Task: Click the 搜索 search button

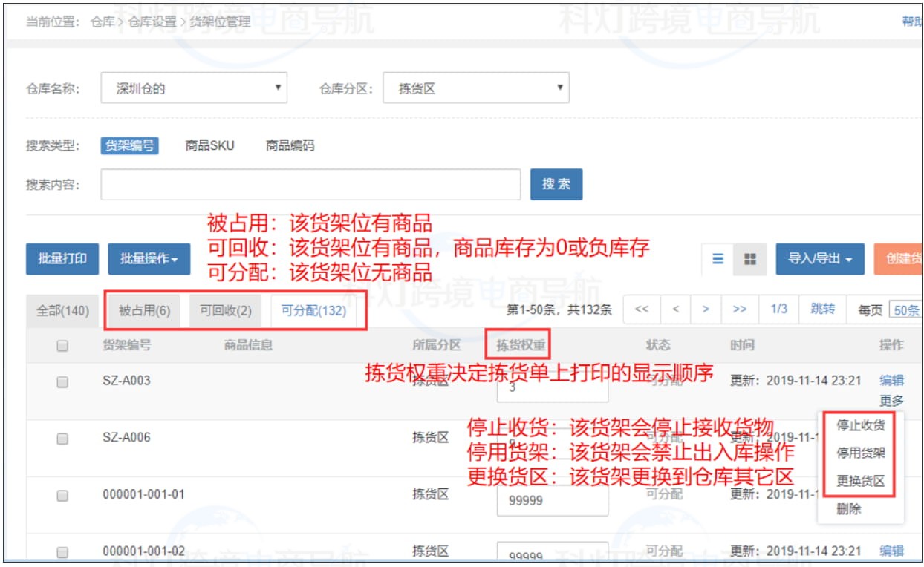Action: click(x=557, y=184)
